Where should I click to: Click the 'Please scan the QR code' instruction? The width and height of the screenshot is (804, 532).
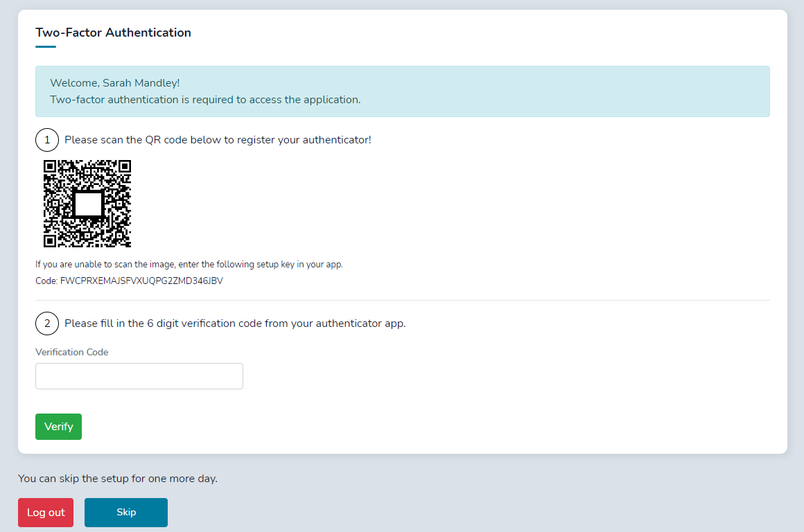tap(218, 140)
